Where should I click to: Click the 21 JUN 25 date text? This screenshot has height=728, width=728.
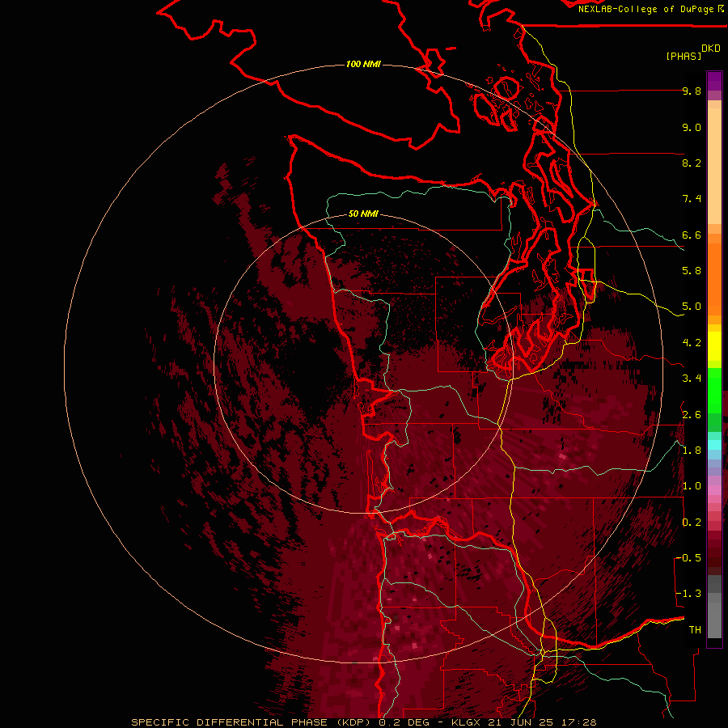pyautogui.click(x=518, y=722)
